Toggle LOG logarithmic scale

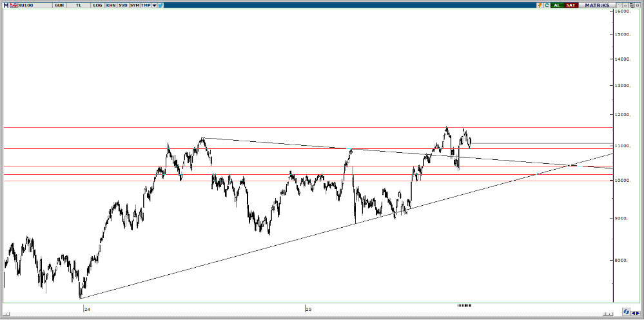click(x=97, y=5)
